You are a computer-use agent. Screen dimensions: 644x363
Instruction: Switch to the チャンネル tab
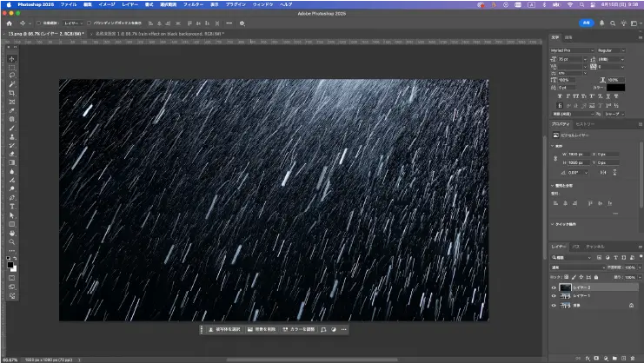coord(595,247)
